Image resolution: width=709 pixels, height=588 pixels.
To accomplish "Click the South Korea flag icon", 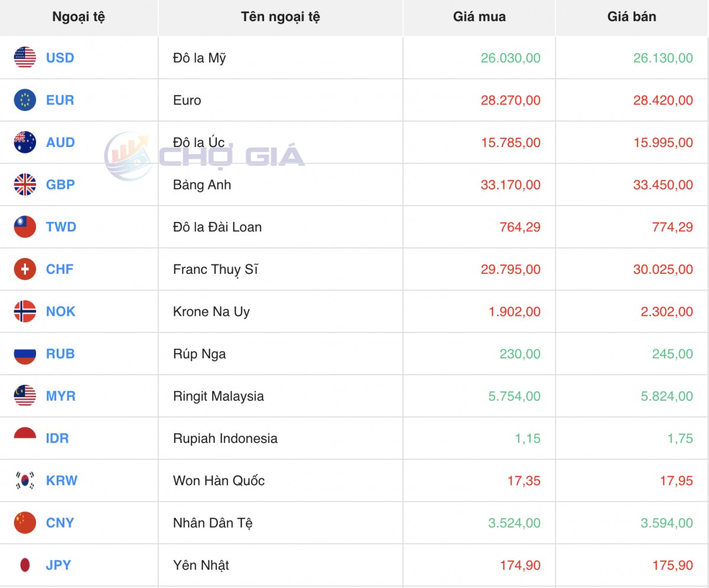I will pos(25,481).
